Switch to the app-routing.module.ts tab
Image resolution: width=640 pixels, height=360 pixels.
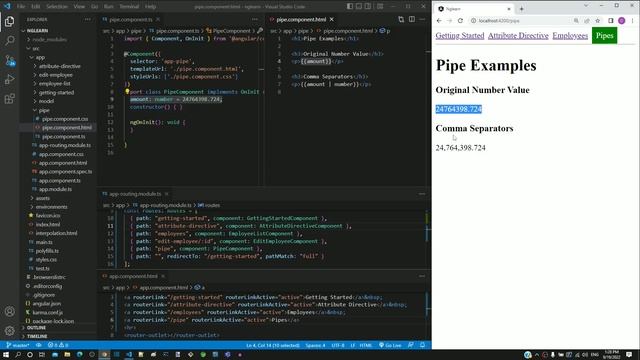point(135,194)
